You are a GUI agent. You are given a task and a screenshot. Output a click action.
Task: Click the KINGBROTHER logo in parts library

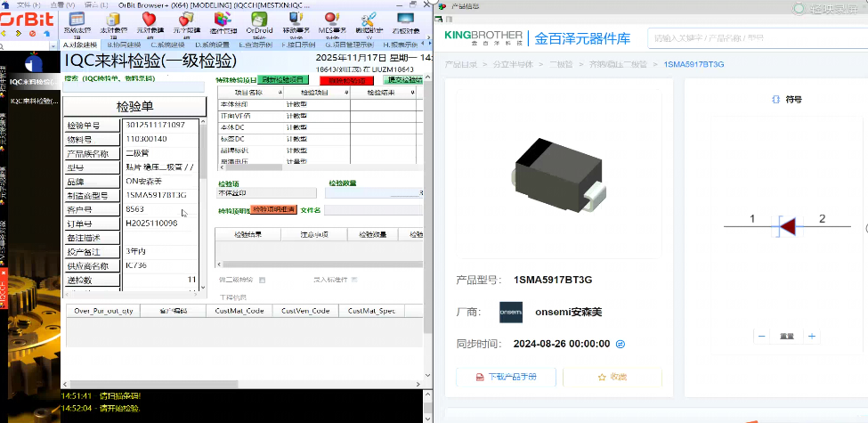click(483, 37)
